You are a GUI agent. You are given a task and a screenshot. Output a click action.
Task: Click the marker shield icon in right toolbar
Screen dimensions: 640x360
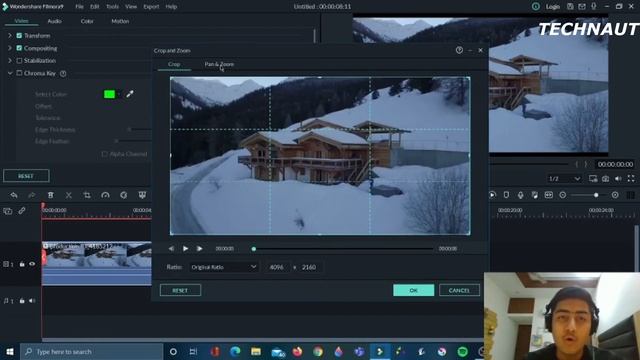[506, 195]
